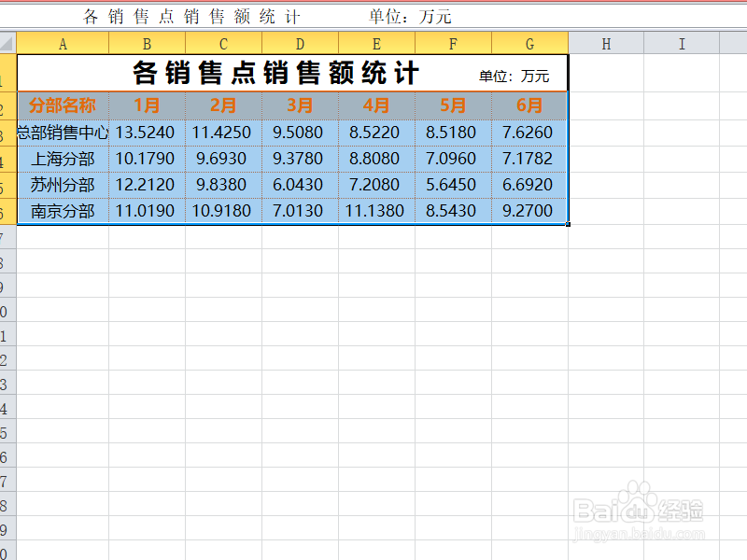Screen dimensions: 747x560
Task: Click cell with value 12.2120
Action: 148,185
